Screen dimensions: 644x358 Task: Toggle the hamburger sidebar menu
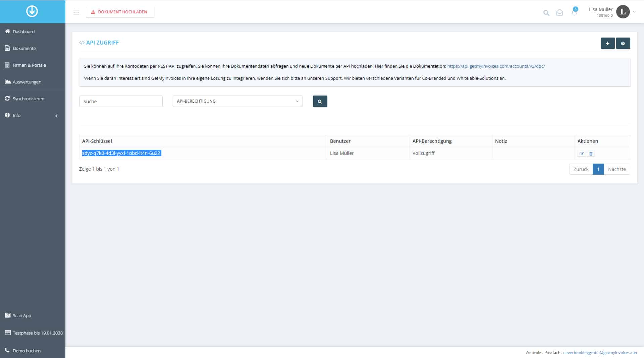76,12
